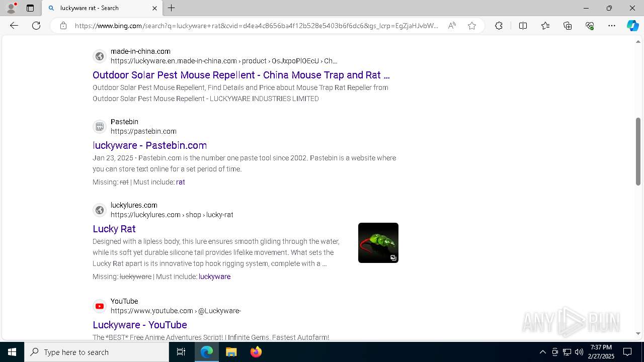The height and width of the screenshot is (362, 644).
Task: Open the notification center icon
Action: pos(627,352)
